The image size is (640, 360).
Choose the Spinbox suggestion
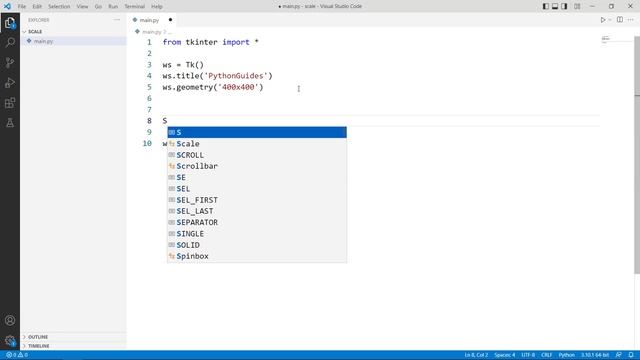[x=257, y=256]
